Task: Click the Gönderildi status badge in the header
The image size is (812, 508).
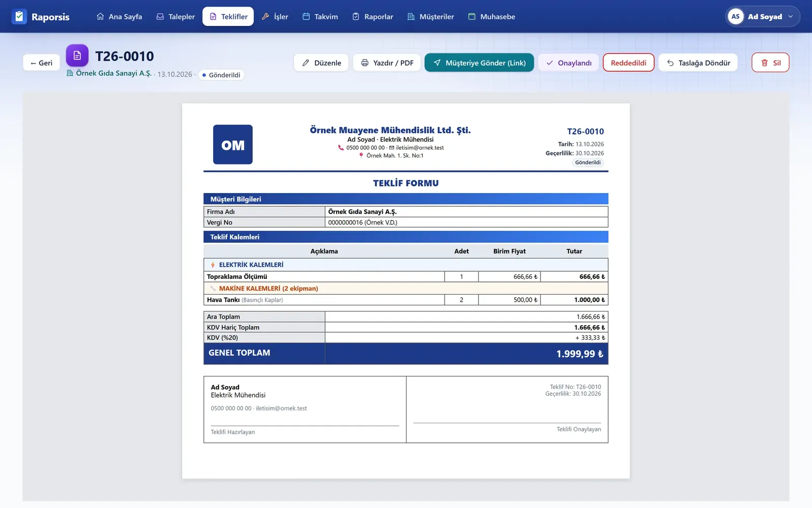Action: [x=221, y=75]
